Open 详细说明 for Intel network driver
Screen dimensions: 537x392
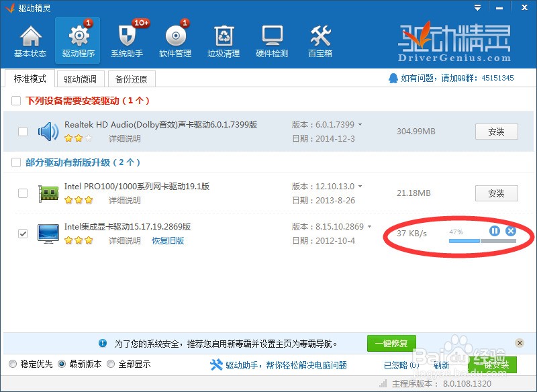point(125,200)
